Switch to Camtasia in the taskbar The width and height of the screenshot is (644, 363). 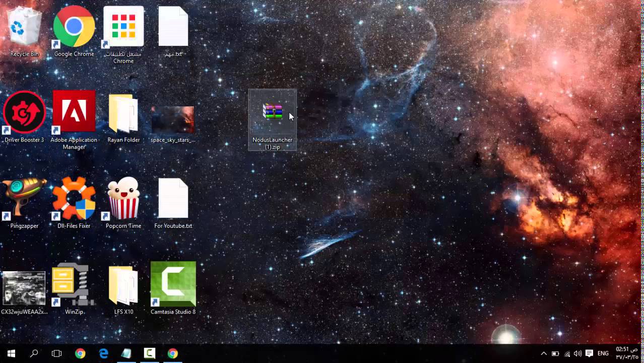tap(150, 353)
